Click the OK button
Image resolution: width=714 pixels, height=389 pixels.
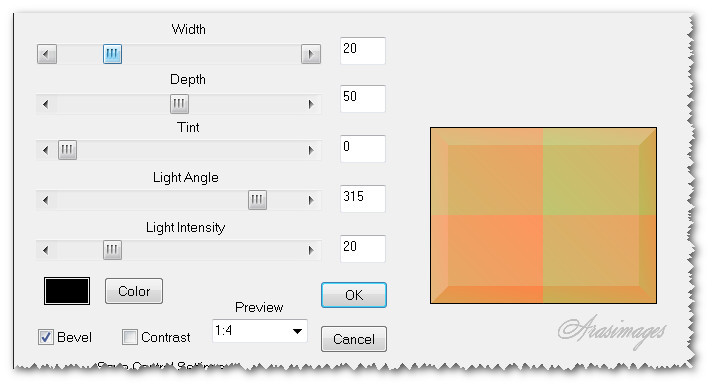(354, 295)
